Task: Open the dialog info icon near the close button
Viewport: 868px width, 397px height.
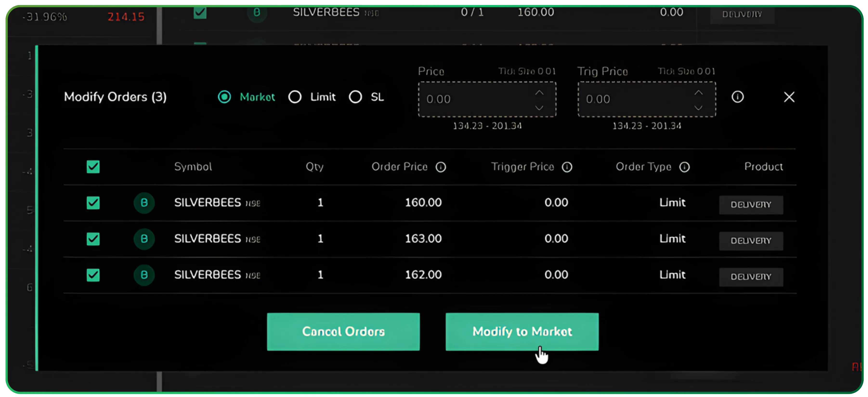Action: coord(737,97)
